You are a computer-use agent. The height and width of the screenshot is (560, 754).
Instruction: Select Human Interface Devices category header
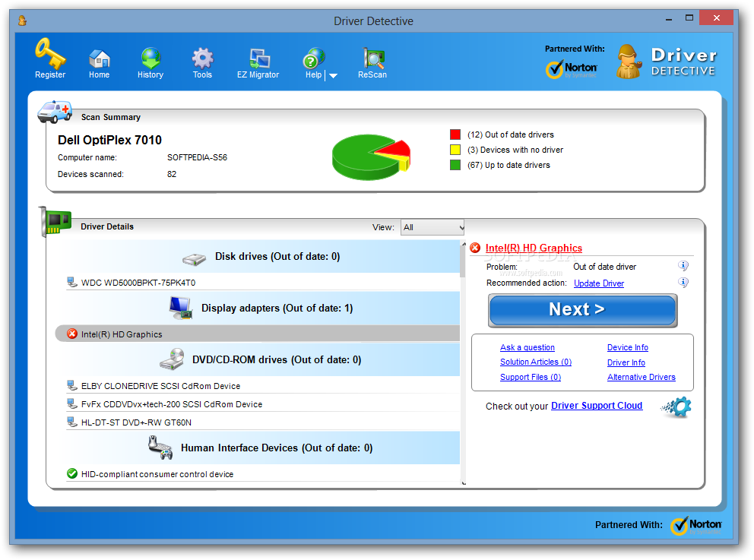(262, 448)
